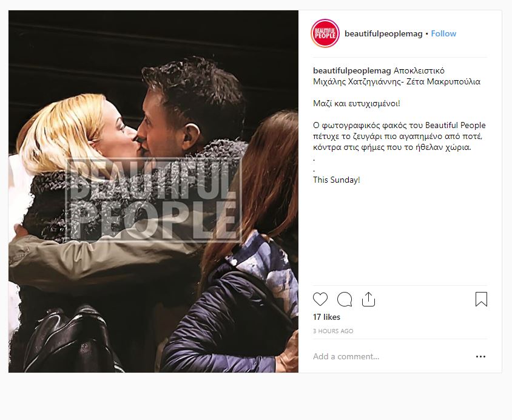The width and height of the screenshot is (512, 420).
Task: Open the three-dot more options menu
Action: (x=480, y=356)
